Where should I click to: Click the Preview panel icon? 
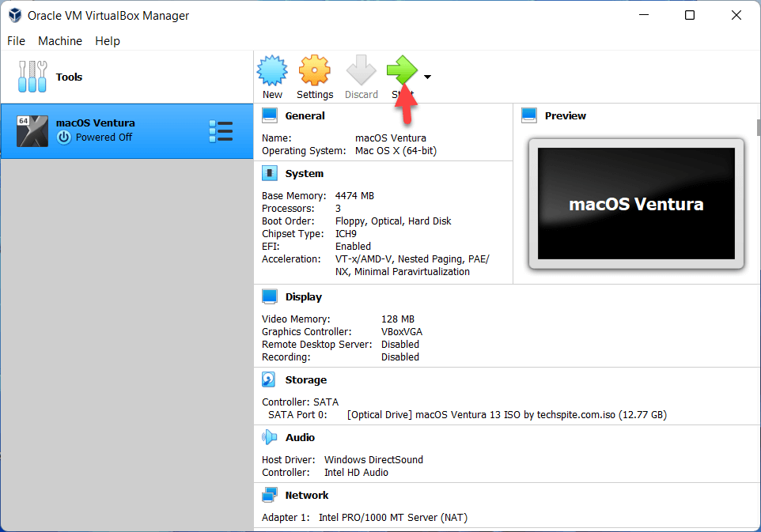pos(529,115)
